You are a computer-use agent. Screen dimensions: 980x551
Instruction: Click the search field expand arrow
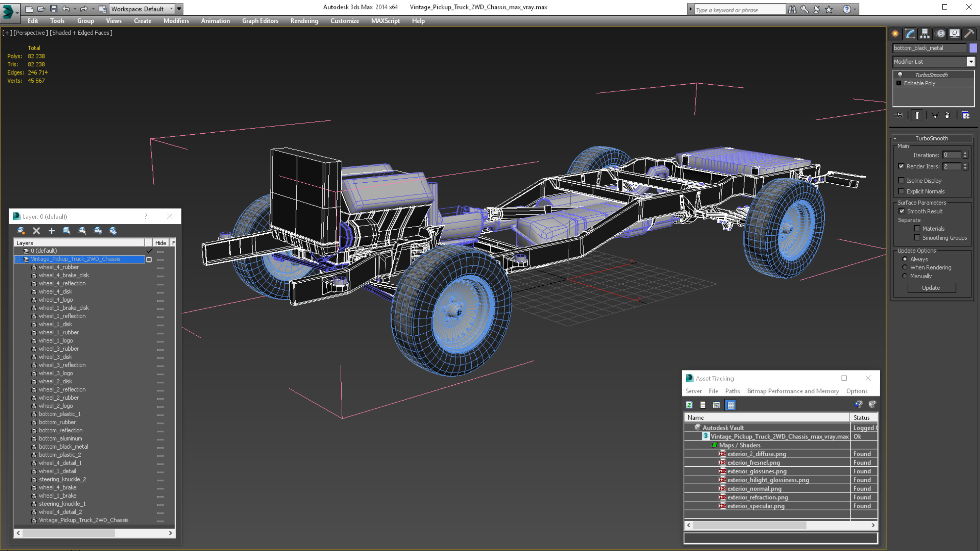pos(690,10)
